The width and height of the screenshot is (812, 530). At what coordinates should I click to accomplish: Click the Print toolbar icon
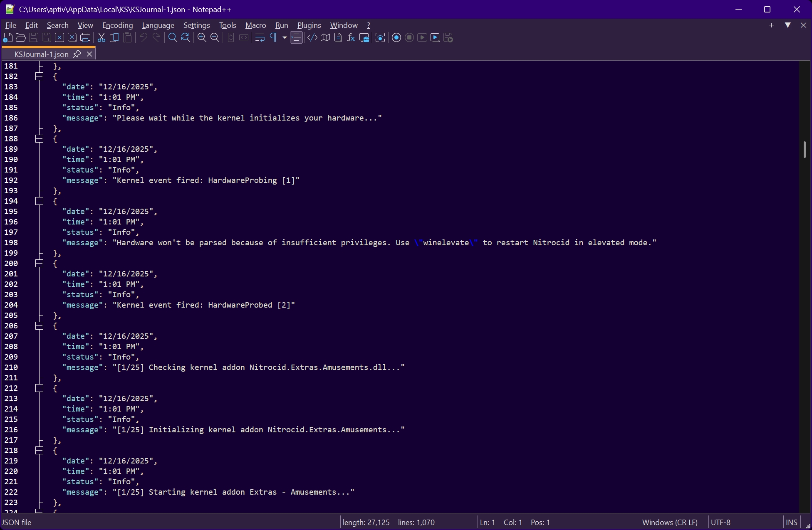click(x=85, y=38)
